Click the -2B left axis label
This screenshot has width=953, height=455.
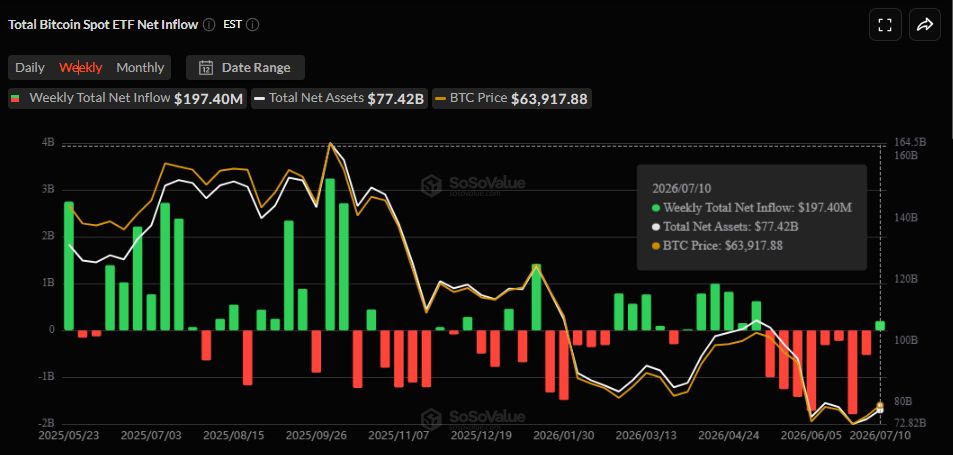[x=46, y=423]
